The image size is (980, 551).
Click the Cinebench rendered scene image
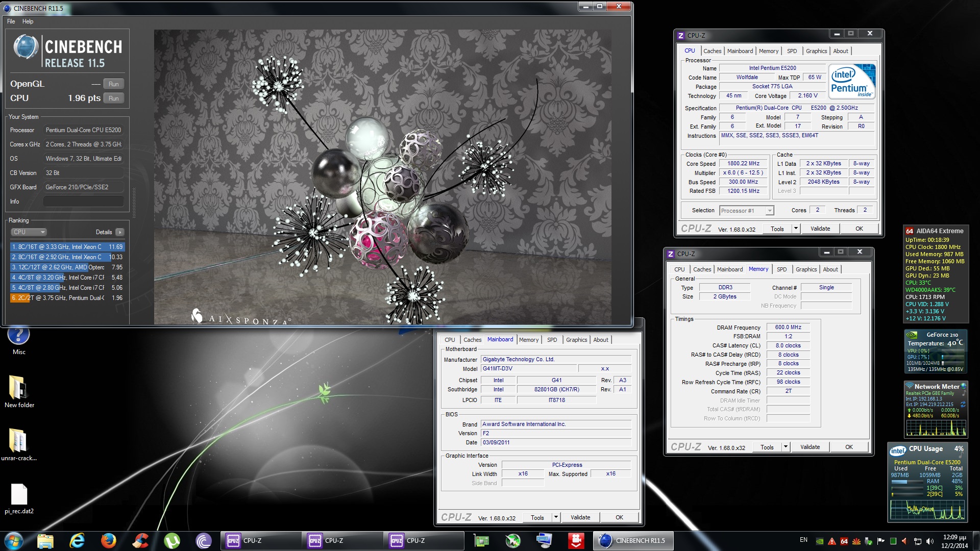pyautogui.click(x=383, y=177)
